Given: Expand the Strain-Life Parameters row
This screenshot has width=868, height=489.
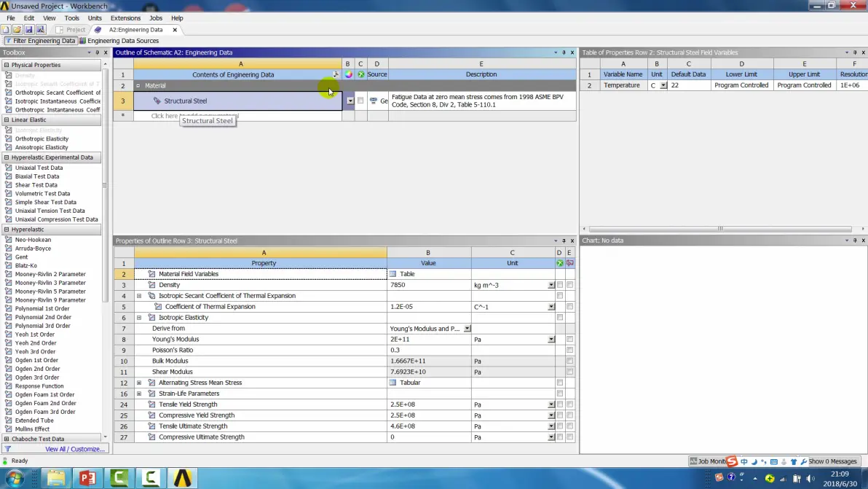Looking at the screenshot, I should [139, 394].
